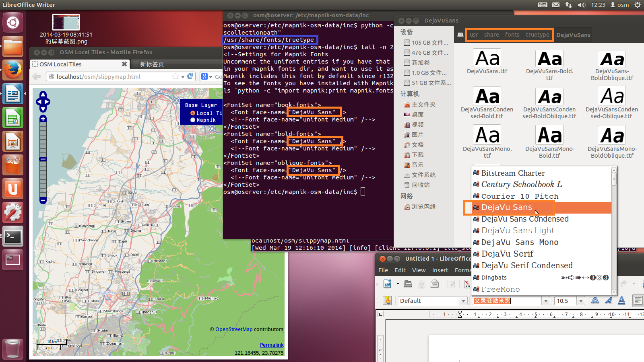Click the font list scrollbar down arrow
This screenshot has height=362, width=644.
(x=614, y=292)
